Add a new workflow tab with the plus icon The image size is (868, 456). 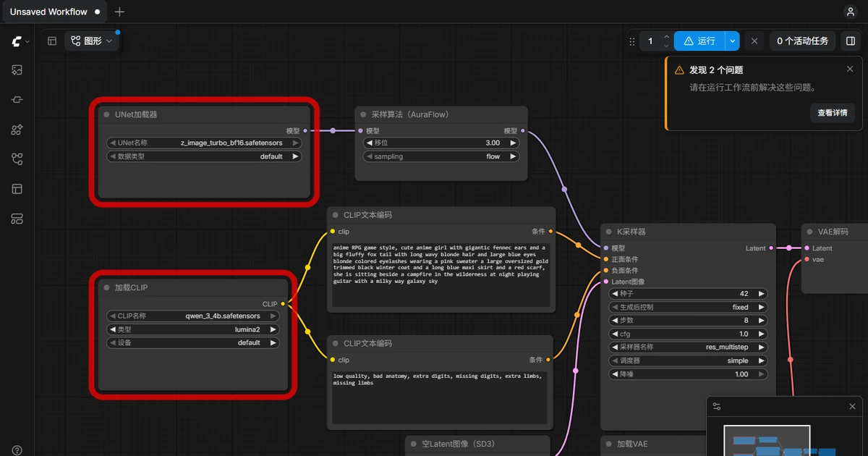coord(119,12)
